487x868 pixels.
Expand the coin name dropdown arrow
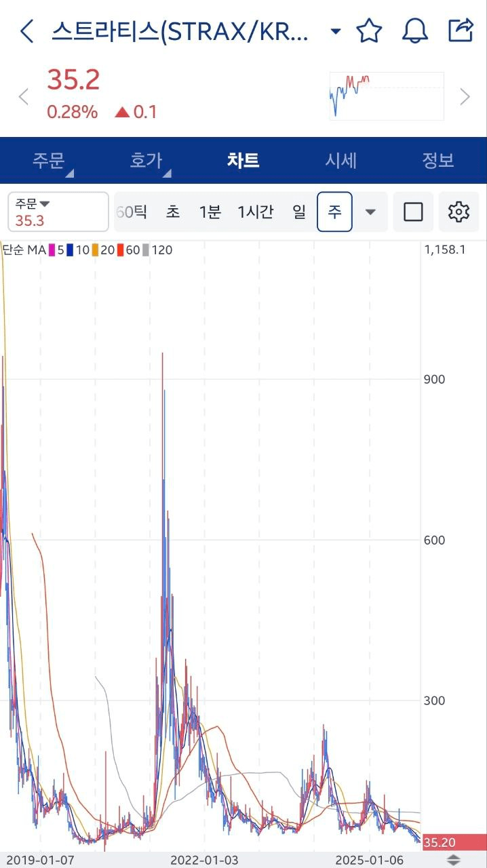tap(335, 31)
